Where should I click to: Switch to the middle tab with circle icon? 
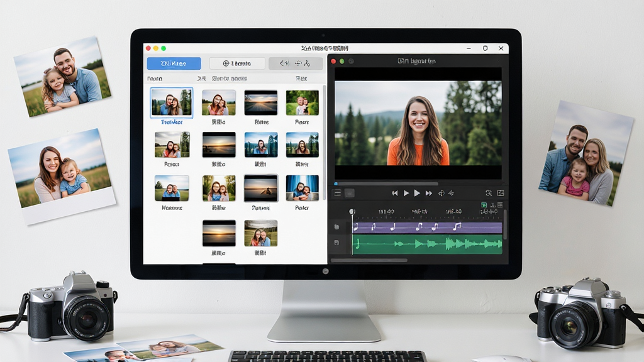[237, 63]
